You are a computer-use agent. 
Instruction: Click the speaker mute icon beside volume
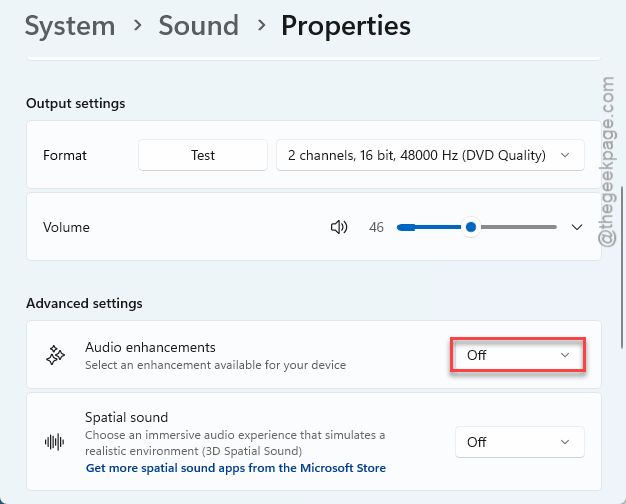pyautogui.click(x=339, y=227)
